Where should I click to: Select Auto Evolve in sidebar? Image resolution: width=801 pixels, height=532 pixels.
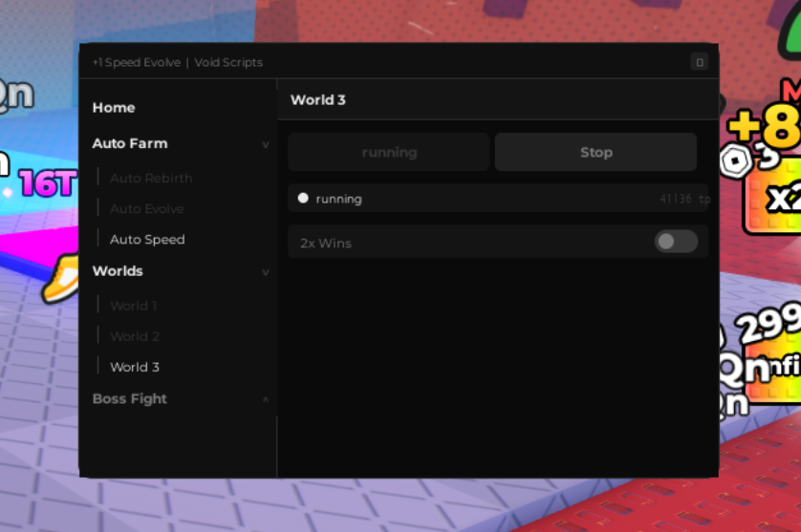pos(146,209)
